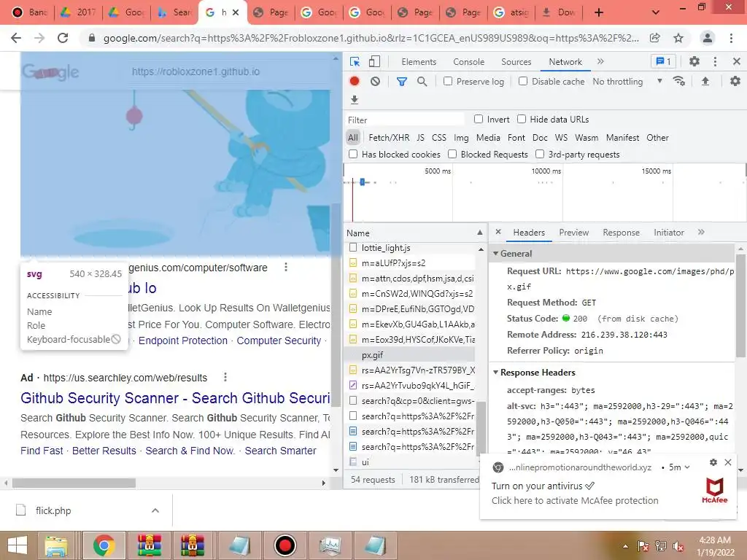Sort requests by Name column arrow
This screenshot has height=560, width=747.
pos(480,233)
